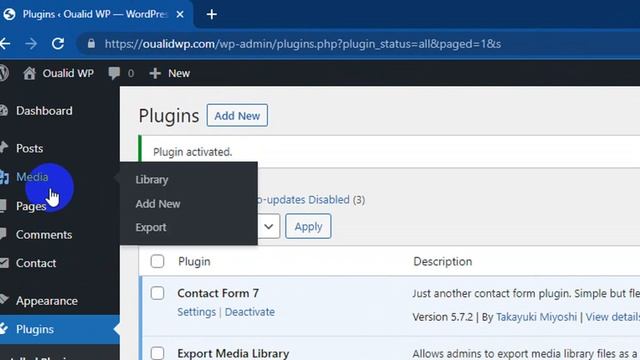Open the comments bubble icon in admin bar
The height and width of the screenshot is (360, 640).
click(114, 73)
